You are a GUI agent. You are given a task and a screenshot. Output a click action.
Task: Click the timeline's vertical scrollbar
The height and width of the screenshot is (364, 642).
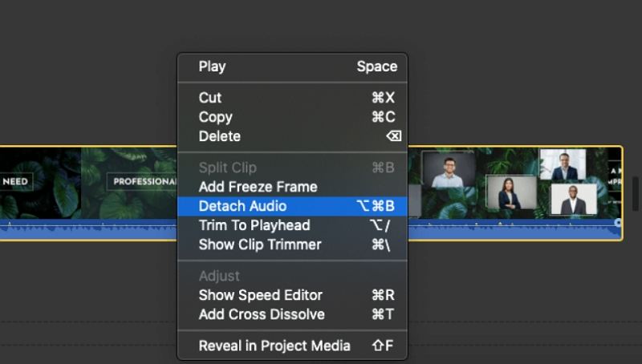pos(636,192)
